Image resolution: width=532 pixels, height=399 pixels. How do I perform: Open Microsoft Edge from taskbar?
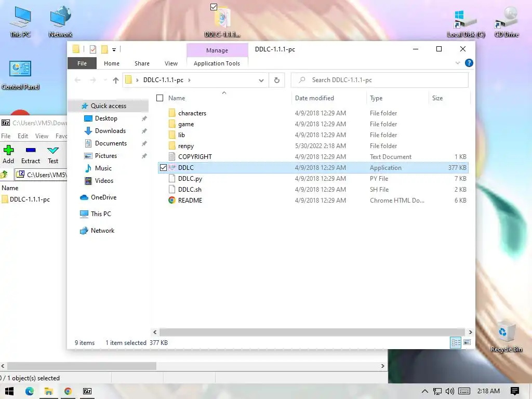pyautogui.click(x=30, y=391)
